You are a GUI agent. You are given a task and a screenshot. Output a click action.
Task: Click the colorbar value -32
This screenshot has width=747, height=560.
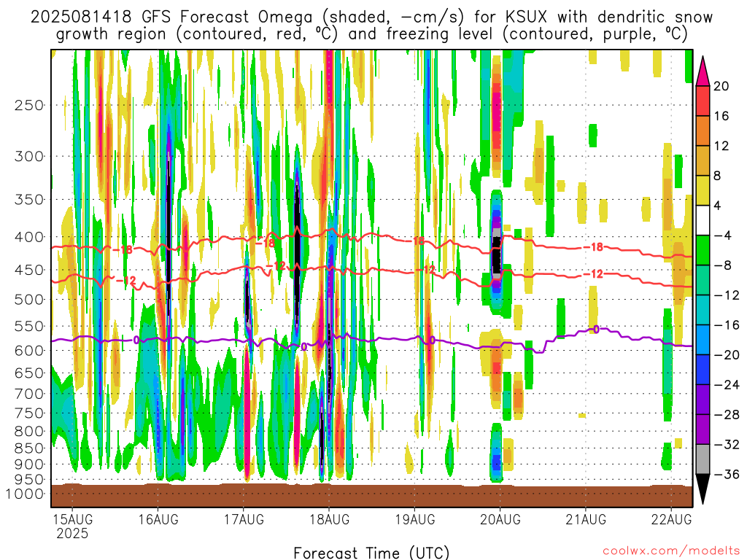(727, 444)
